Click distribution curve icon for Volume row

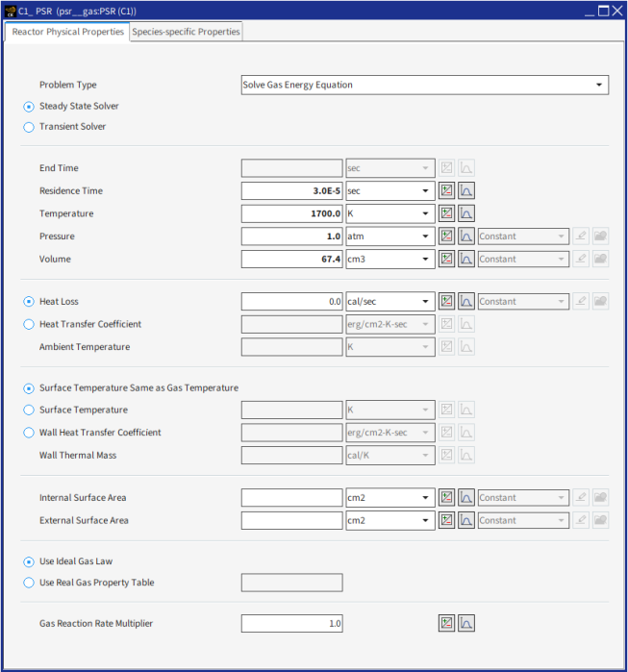click(x=466, y=259)
